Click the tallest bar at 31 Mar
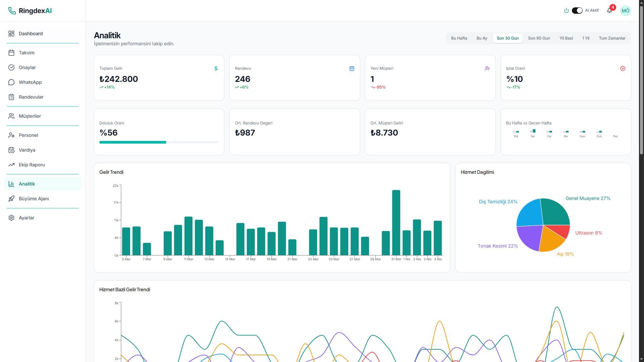The image size is (644, 362). point(396,222)
